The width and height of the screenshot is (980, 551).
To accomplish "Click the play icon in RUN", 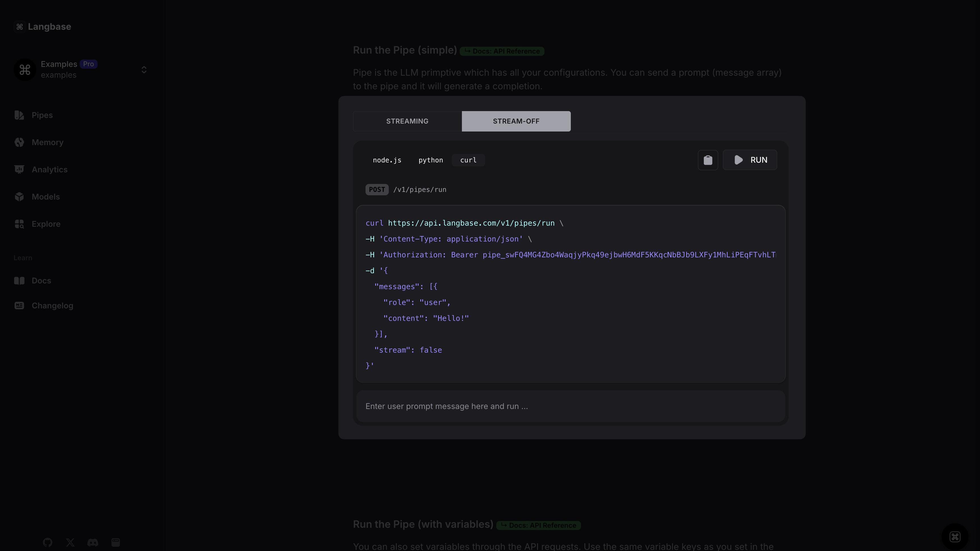I will coord(738,160).
